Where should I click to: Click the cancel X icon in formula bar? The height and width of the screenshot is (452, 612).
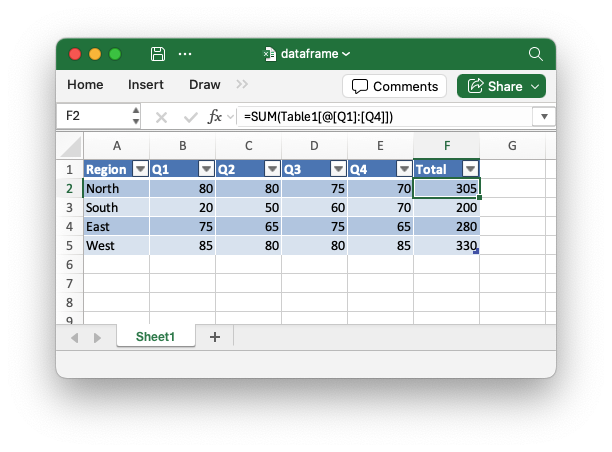(161, 117)
